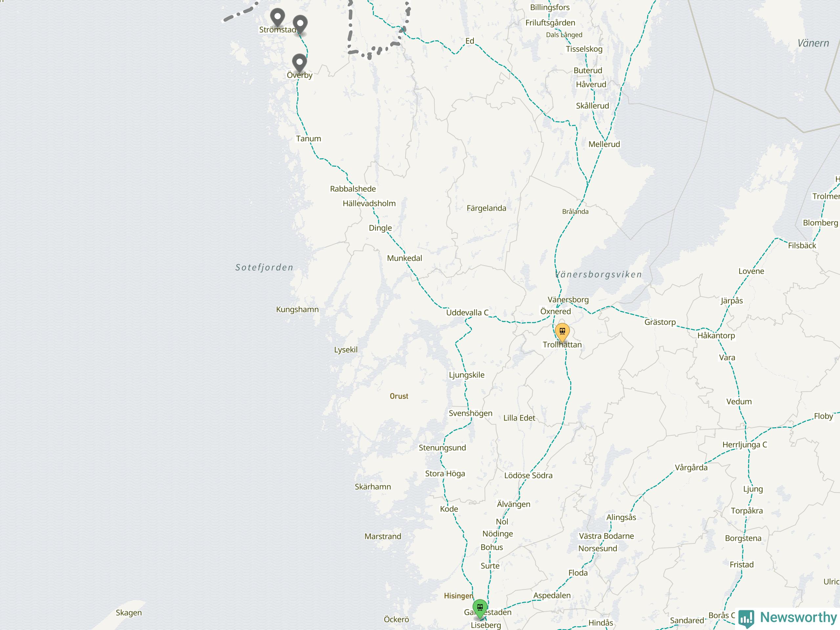Click the Kungshamn town label
This screenshot has width=840, height=630.
tap(297, 309)
